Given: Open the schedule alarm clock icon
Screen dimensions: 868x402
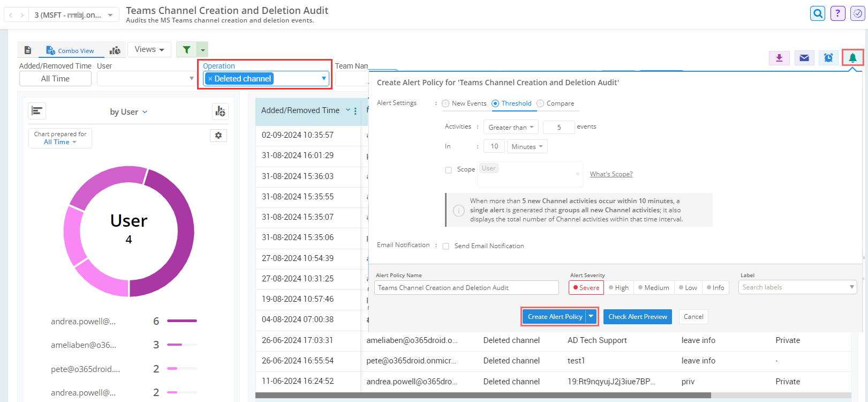Looking at the screenshot, I should 828,58.
